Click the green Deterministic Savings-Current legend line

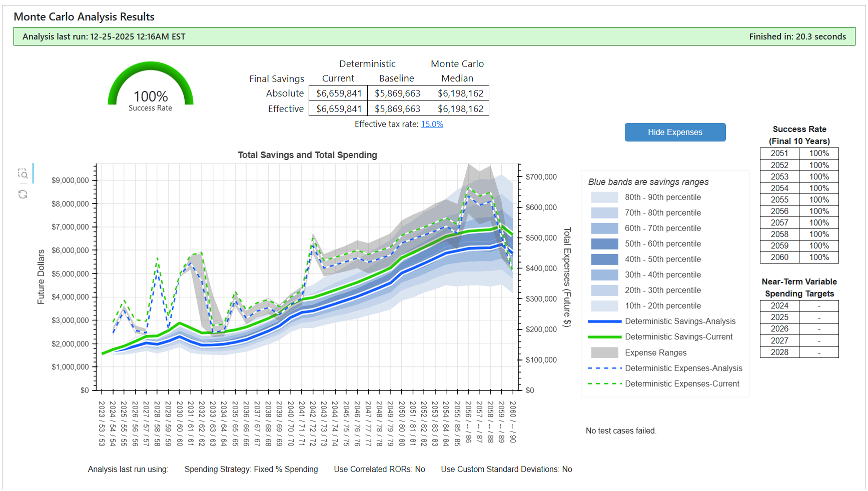[x=604, y=337]
